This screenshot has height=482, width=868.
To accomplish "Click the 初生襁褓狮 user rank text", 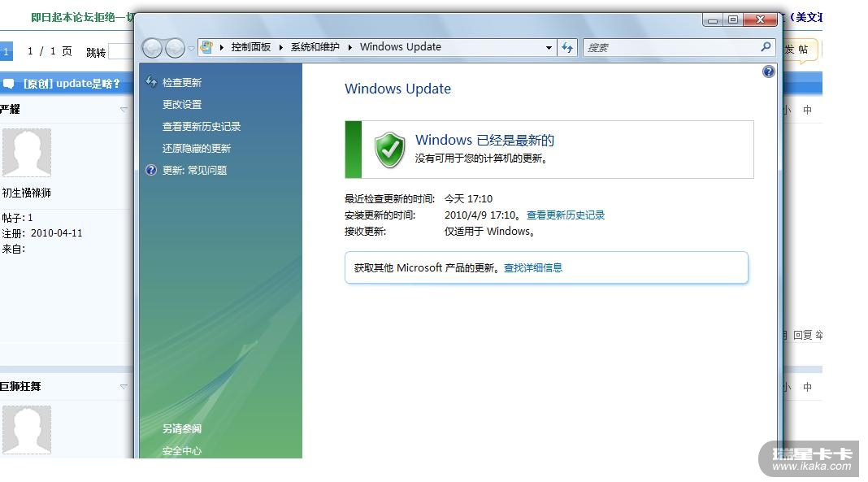I will click(x=27, y=193).
